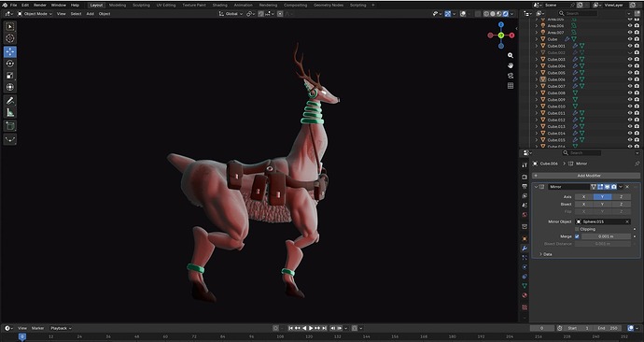The height and width of the screenshot is (342, 644).
Task: Open the View Layer properties tab
Action: click(x=525, y=195)
